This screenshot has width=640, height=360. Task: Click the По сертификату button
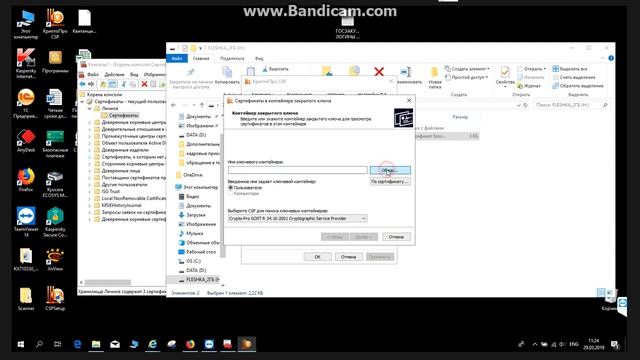(390, 182)
